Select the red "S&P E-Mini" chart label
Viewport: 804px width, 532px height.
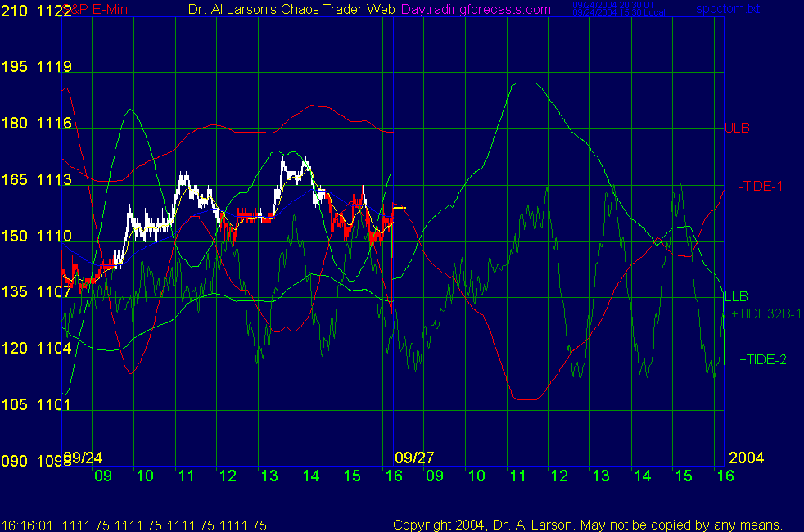pos(97,9)
